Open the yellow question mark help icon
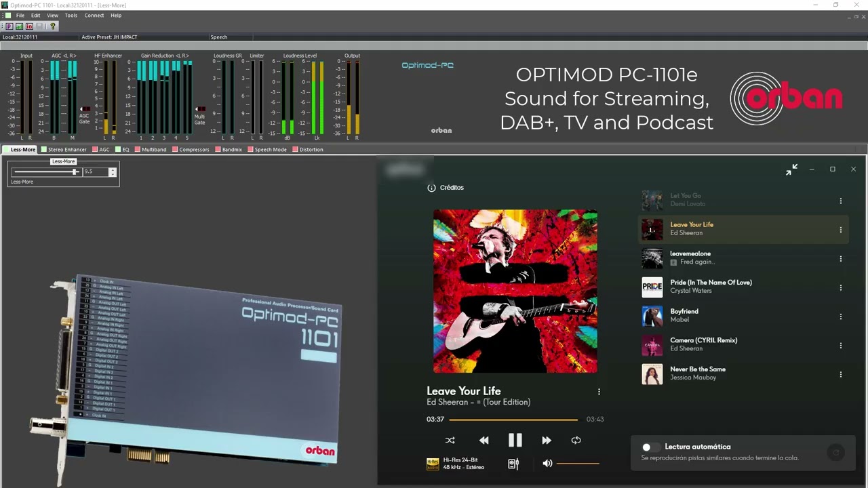The image size is (868, 488). click(x=53, y=26)
